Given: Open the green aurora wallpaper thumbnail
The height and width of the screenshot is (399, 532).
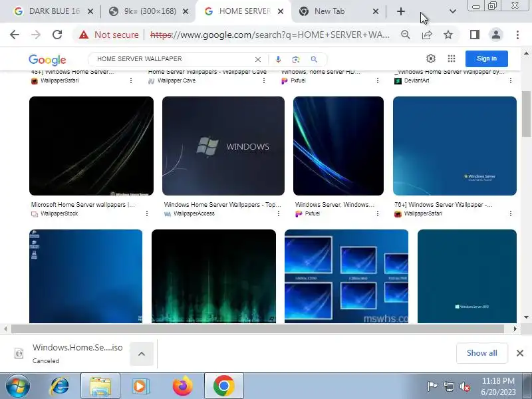Looking at the screenshot, I should [x=213, y=276].
